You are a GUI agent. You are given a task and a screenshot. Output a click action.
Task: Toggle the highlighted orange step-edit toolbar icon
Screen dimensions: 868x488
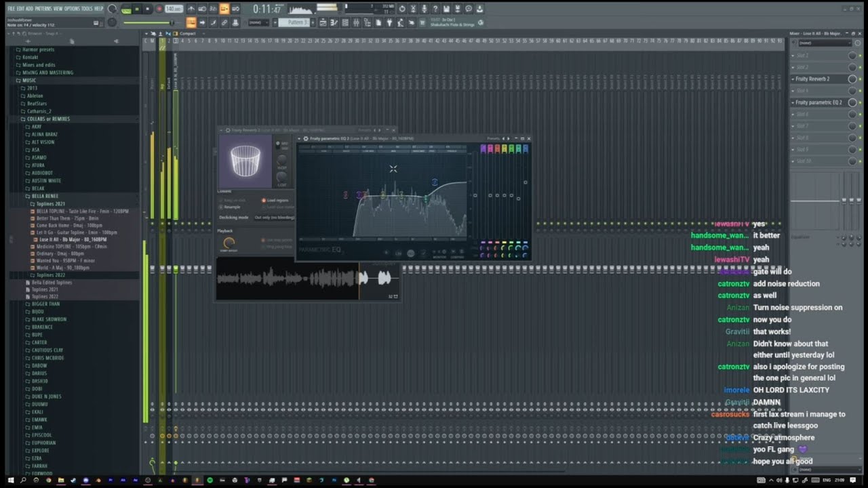(224, 9)
